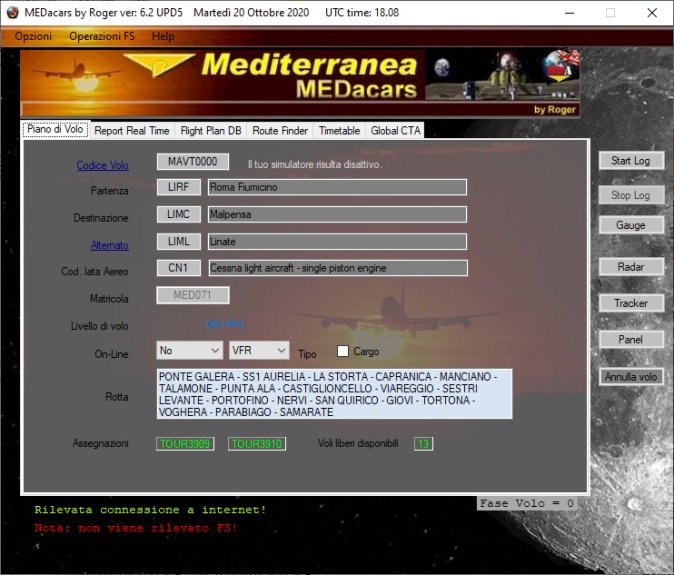
Task: Click the Cessna light aircraft description field
Action: pos(338,268)
